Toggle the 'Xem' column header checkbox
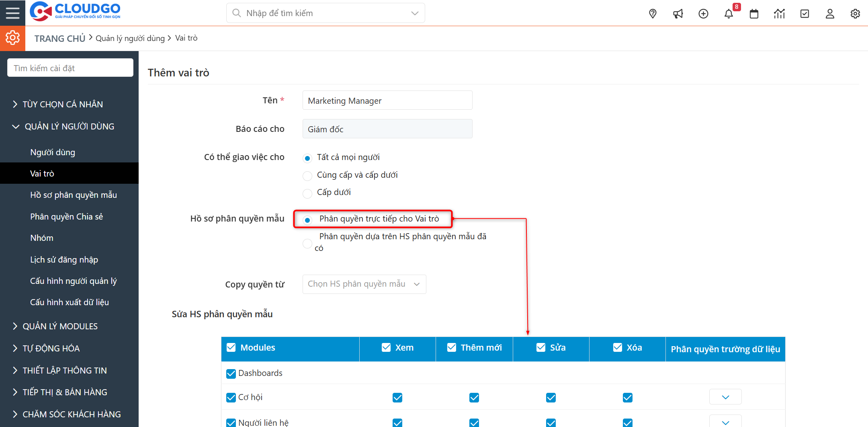The image size is (868, 427). (x=386, y=347)
